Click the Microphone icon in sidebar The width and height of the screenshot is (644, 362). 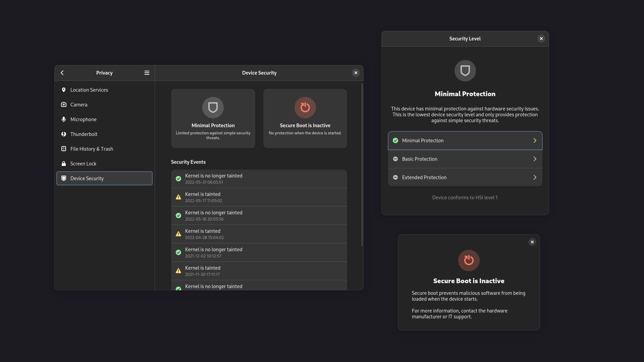(64, 119)
